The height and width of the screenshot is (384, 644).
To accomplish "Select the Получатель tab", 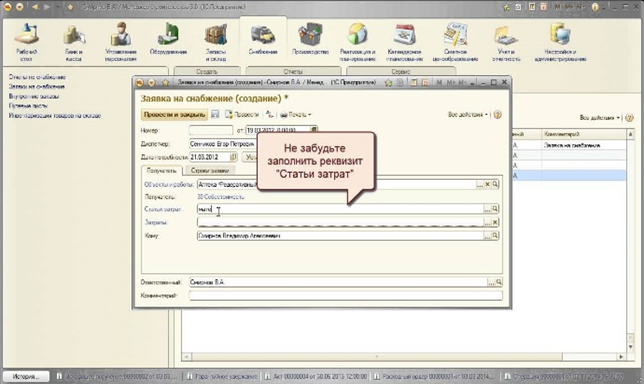I will [x=161, y=170].
